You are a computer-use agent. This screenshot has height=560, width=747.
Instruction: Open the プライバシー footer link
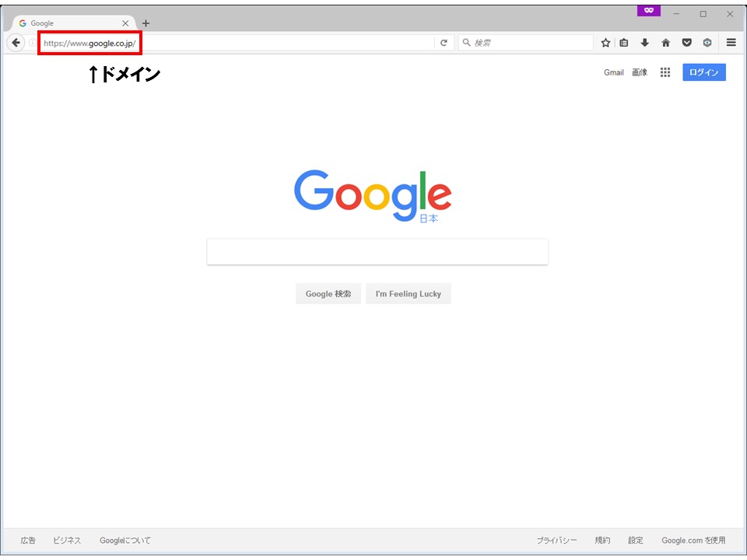point(556,541)
